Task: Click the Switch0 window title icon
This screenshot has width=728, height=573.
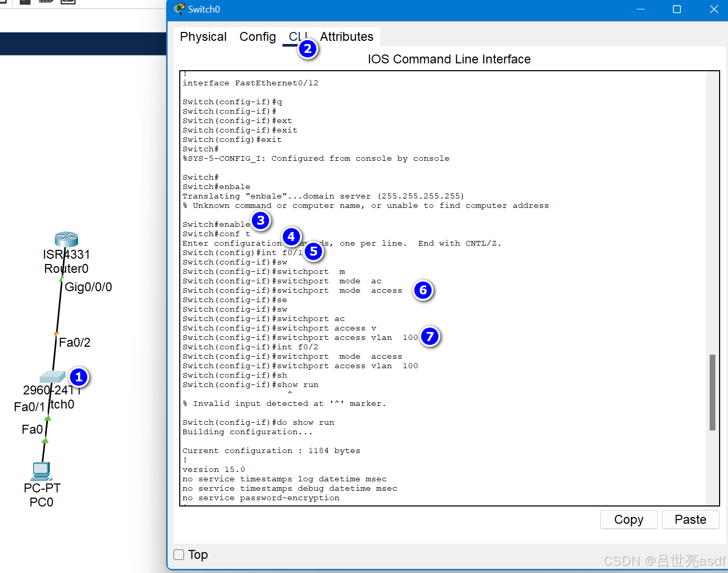Action: pos(179,9)
